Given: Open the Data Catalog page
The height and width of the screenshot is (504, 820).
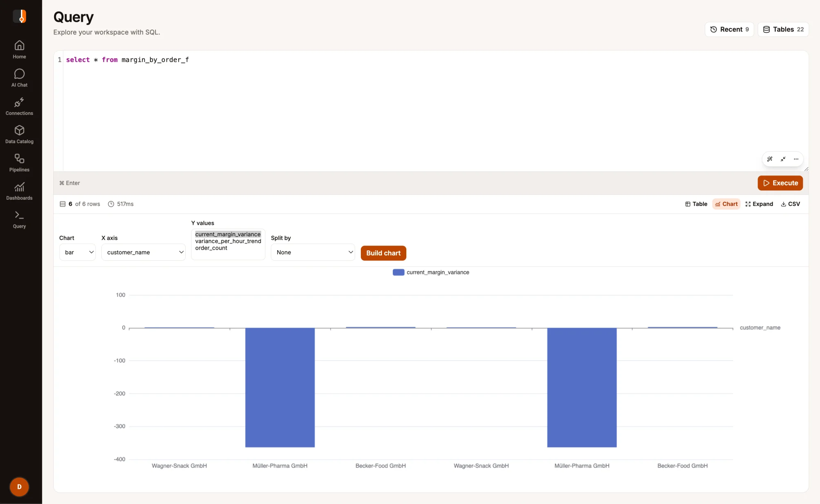Looking at the screenshot, I should pyautogui.click(x=19, y=135).
